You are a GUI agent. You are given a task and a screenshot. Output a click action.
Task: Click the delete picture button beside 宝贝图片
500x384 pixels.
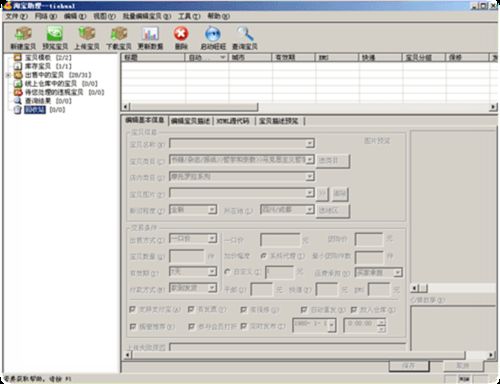click(340, 194)
